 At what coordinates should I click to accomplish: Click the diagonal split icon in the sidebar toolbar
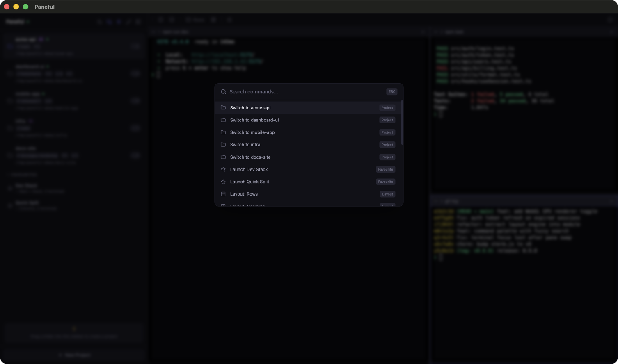tap(128, 22)
